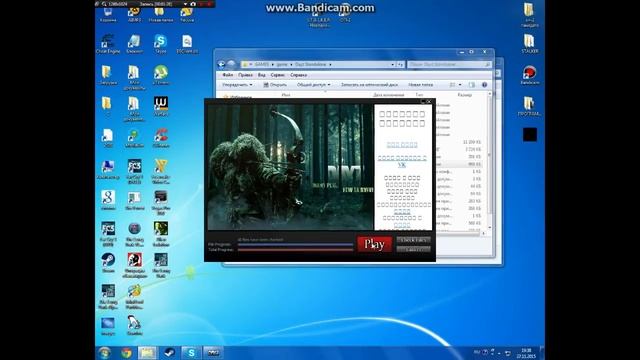The image size is (640, 360).
Task: Select the red CCleaner desktop icon
Action: click(x=160, y=138)
